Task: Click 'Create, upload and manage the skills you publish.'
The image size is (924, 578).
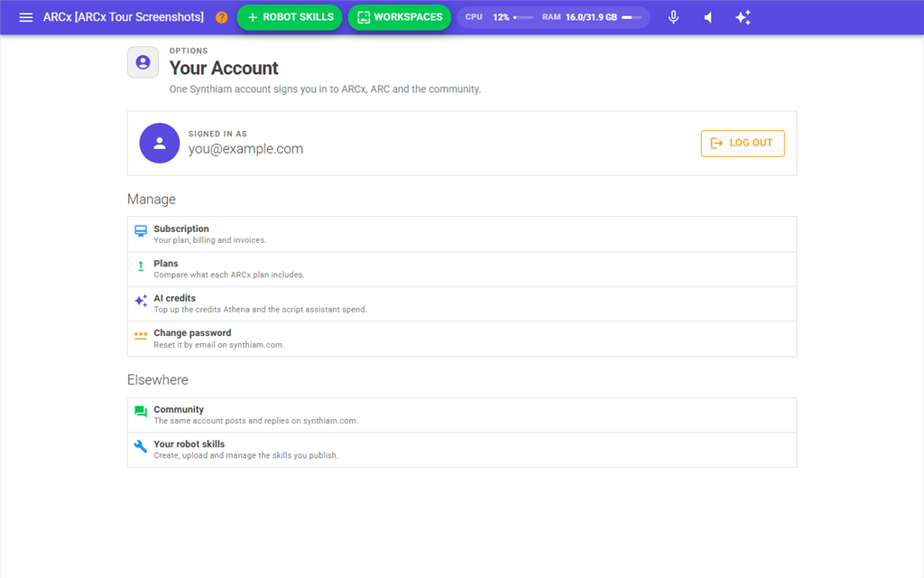Action: click(245, 455)
